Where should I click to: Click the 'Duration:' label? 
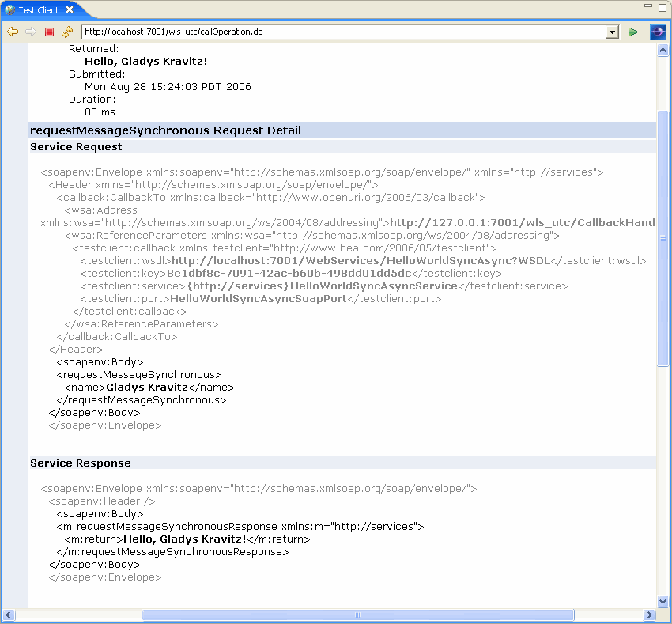[x=92, y=99]
